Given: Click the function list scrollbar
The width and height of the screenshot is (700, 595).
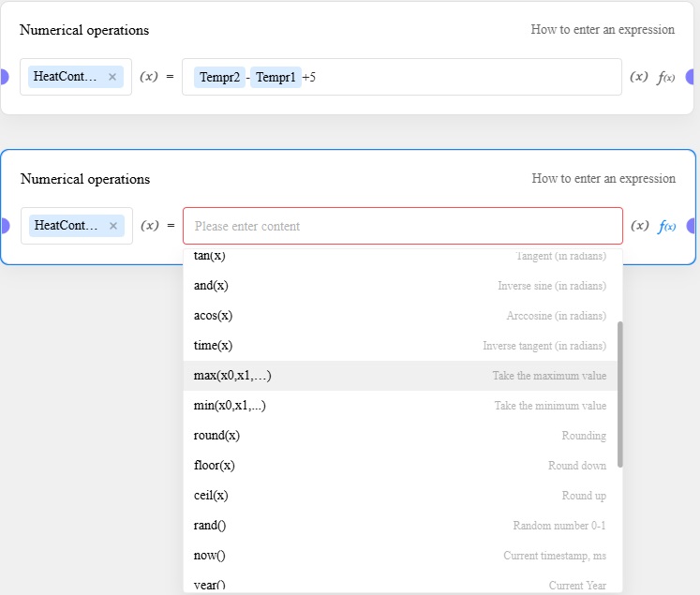Looking at the screenshot, I should 620,394.
